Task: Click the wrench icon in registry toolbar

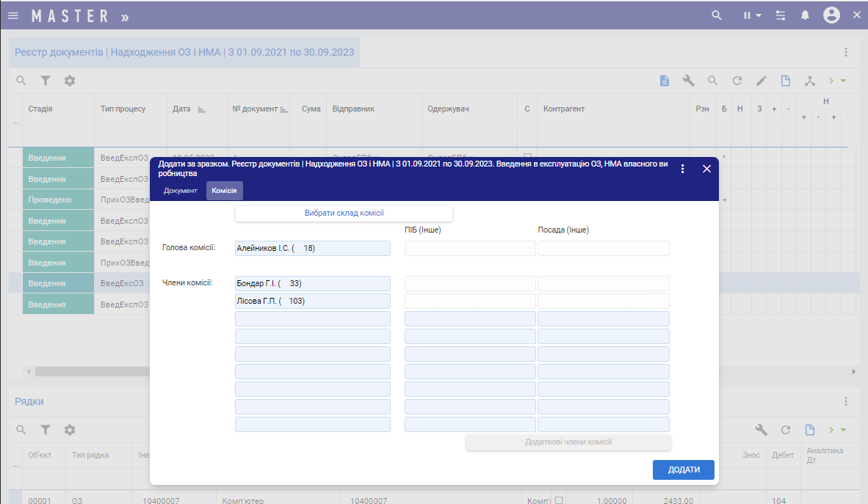Action: click(688, 81)
